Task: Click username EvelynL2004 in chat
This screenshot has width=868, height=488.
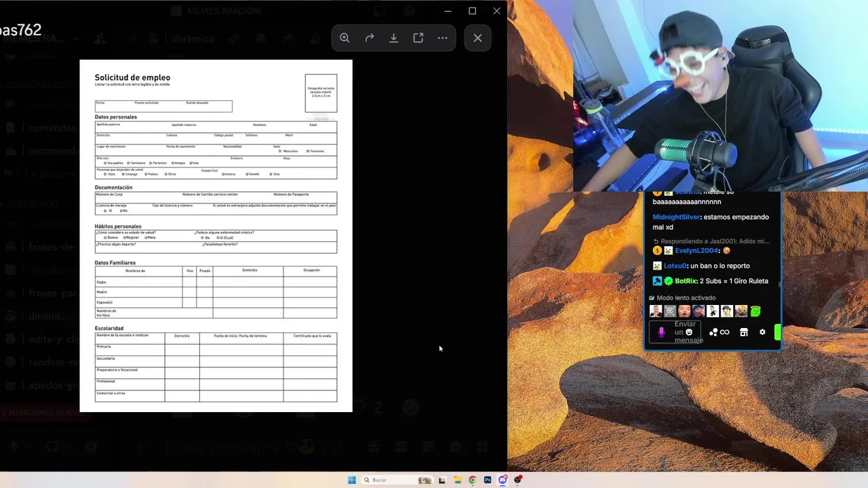Action: click(x=696, y=250)
